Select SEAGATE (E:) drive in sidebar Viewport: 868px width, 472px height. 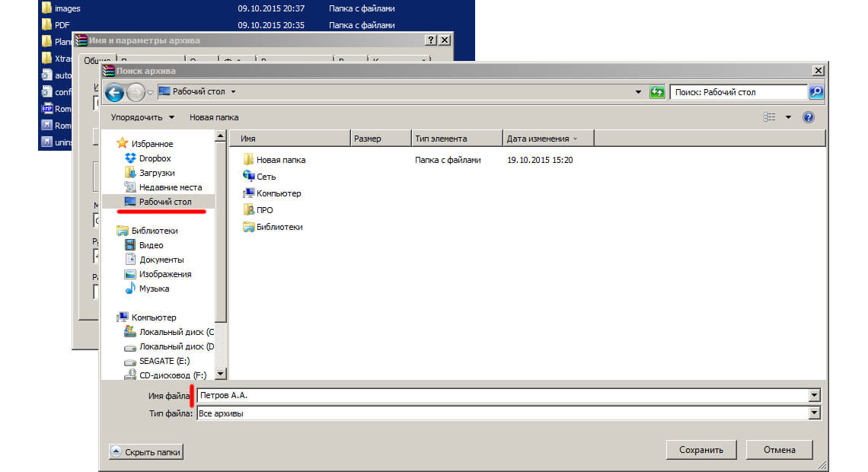pyautogui.click(x=164, y=361)
